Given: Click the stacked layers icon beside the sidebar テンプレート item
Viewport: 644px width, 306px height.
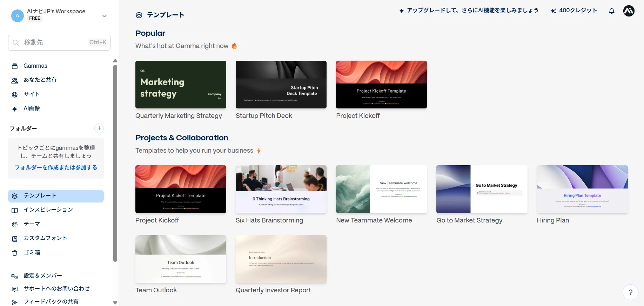Looking at the screenshot, I should pos(15,196).
